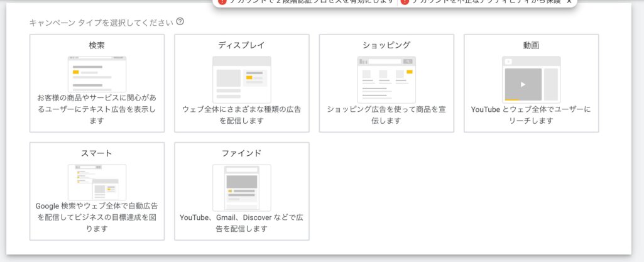Dismiss the notification banner with the X
644x262 pixels.
(x=569, y=2)
